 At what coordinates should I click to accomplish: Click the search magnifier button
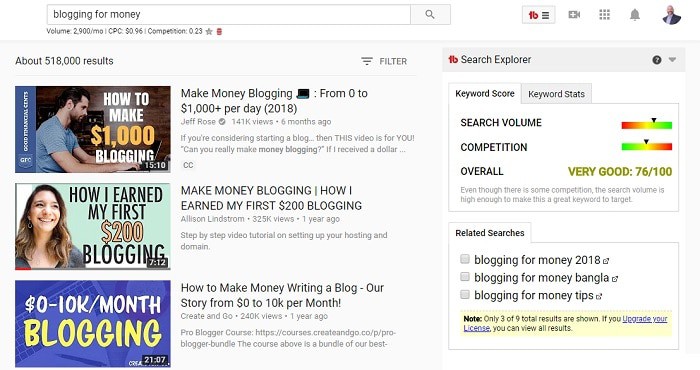click(430, 15)
